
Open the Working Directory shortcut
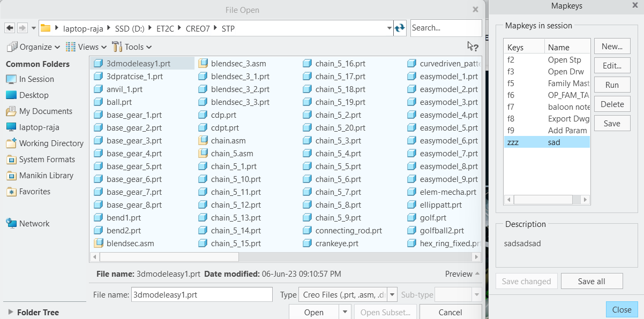tap(50, 143)
